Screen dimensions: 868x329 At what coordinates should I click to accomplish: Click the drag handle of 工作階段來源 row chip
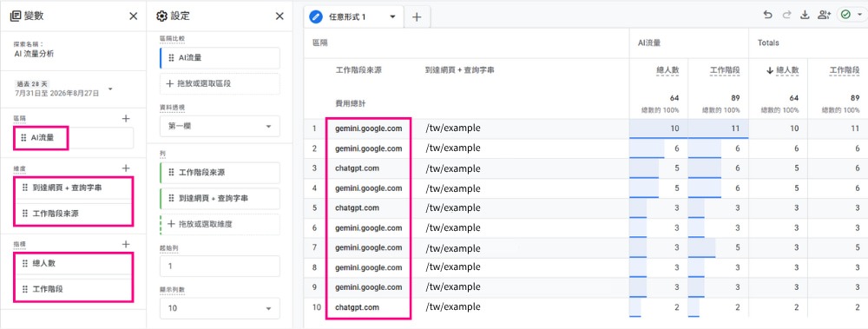171,173
